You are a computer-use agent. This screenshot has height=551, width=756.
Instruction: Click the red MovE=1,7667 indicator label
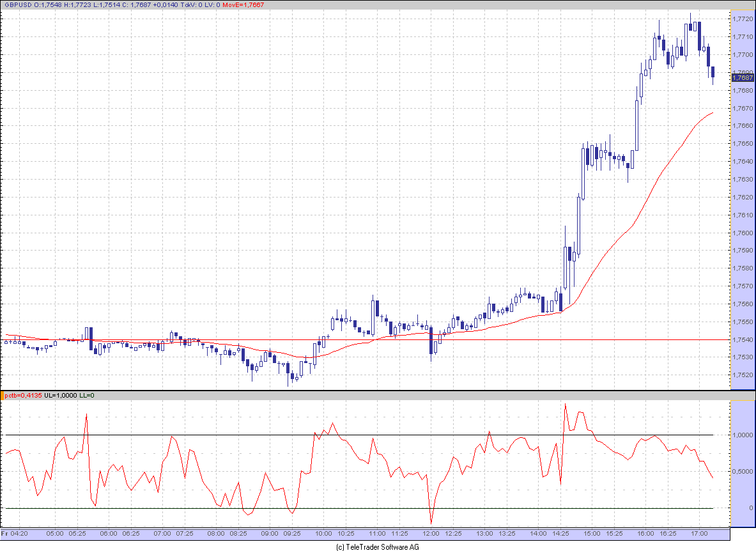tap(243, 5)
